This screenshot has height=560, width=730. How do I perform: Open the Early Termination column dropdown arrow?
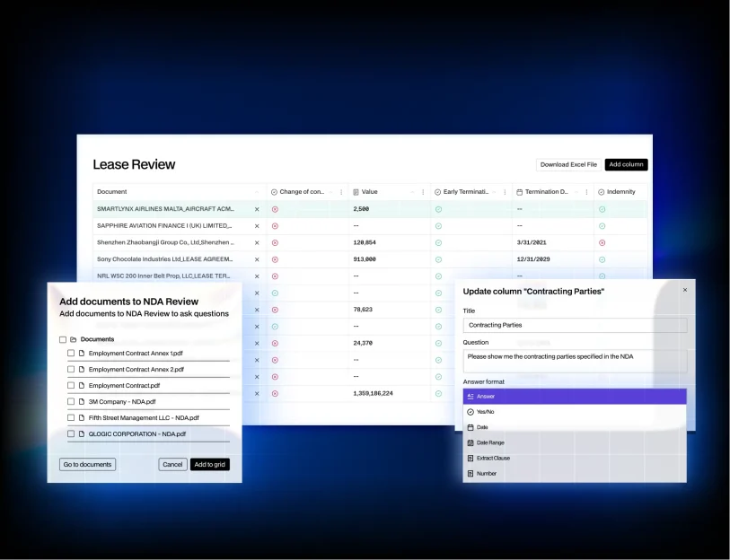[x=494, y=192]
